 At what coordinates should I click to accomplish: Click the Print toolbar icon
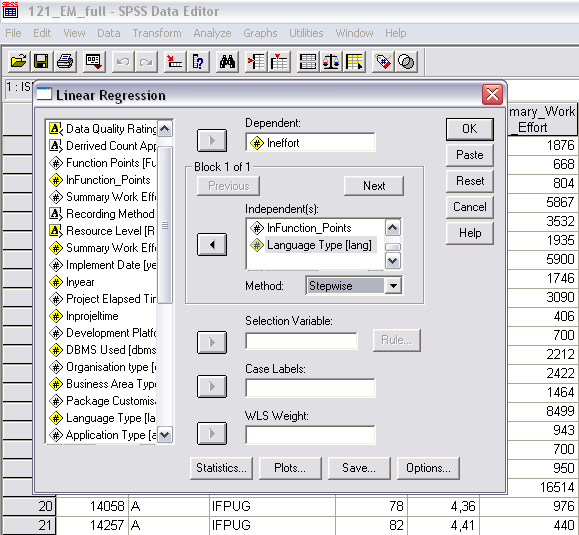pyautogui.click(x=65, y=61)
